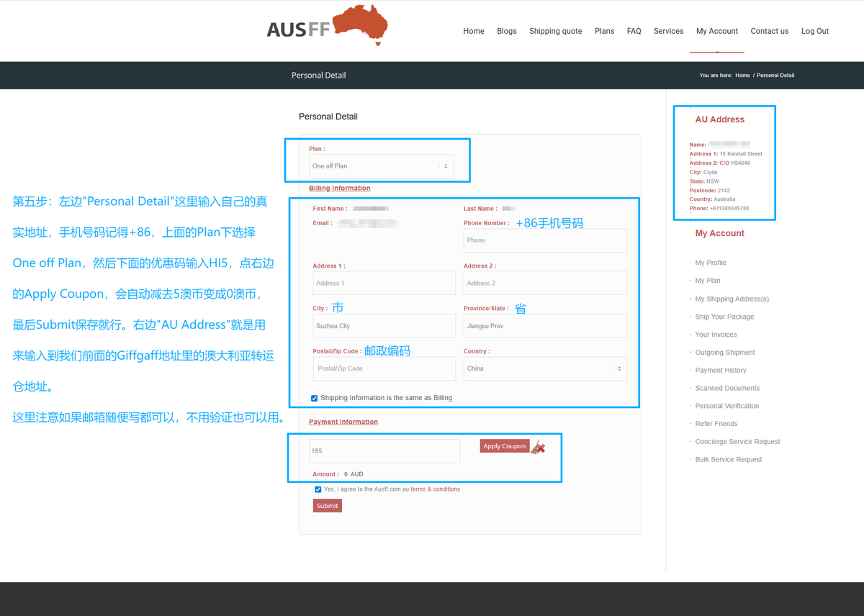Open Refer Friends sidebar link
864x616 pixels.
716,425
